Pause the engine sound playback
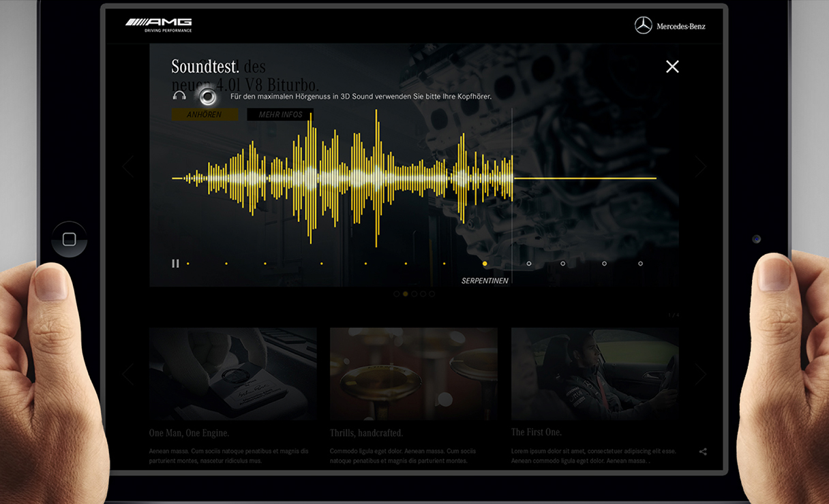Viewport: 829px width, 504px height. pyautogui.click(x=175, y=264)
